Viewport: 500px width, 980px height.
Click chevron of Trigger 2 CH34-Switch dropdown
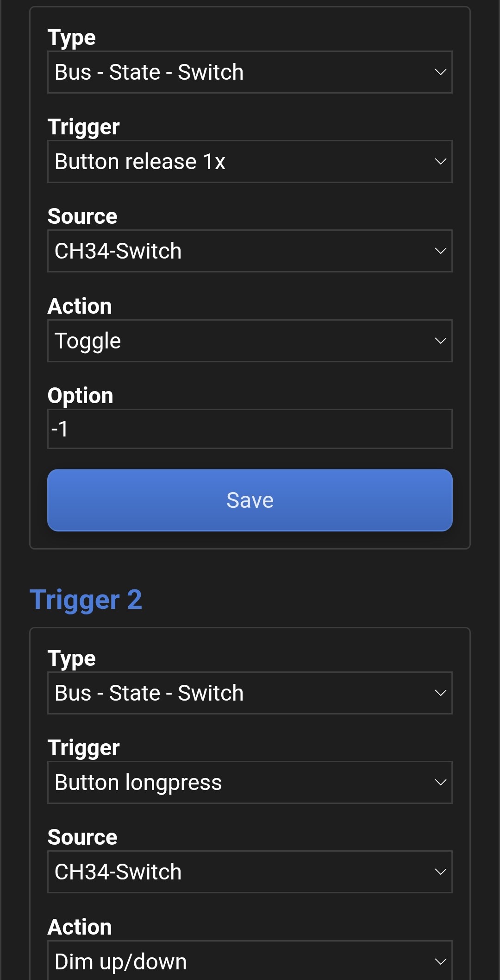pos(440,872)
